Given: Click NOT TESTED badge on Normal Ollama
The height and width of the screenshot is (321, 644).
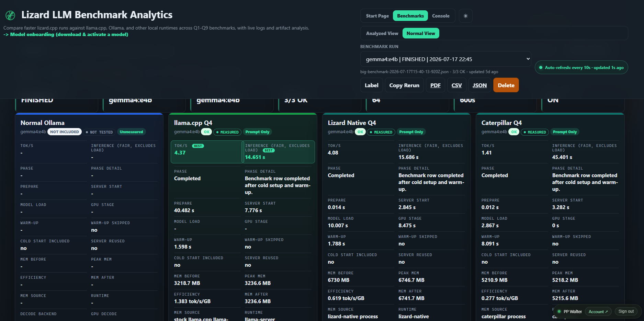Looking at the screenshot, I should 99,132.
